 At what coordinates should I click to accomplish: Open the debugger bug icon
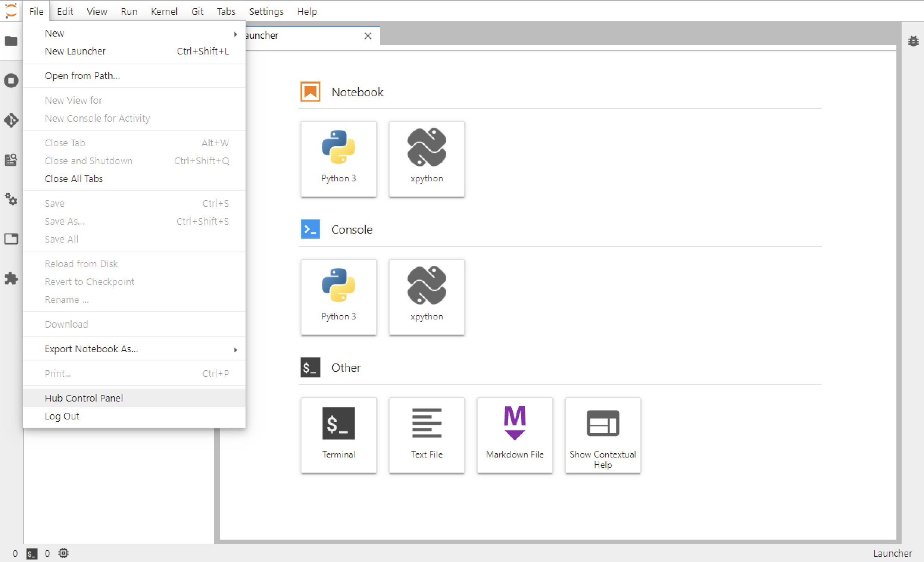click(x=913, y=41)
